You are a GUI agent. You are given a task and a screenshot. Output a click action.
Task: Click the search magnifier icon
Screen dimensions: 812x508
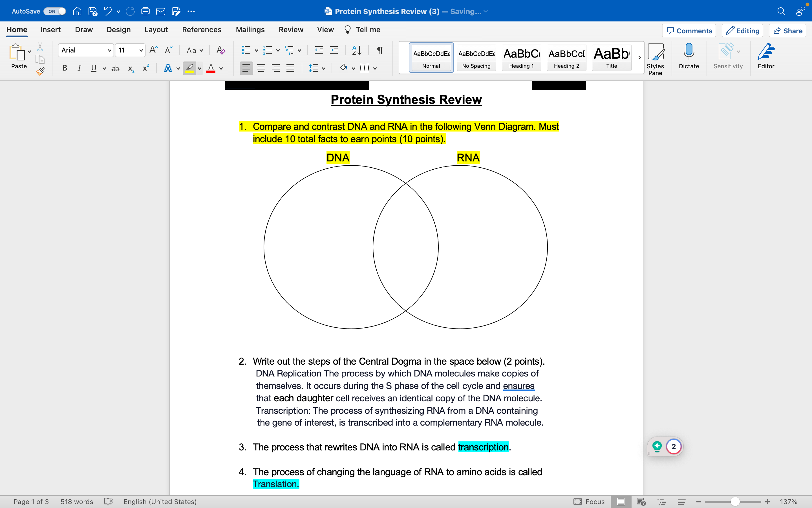(x=782, y=11)
